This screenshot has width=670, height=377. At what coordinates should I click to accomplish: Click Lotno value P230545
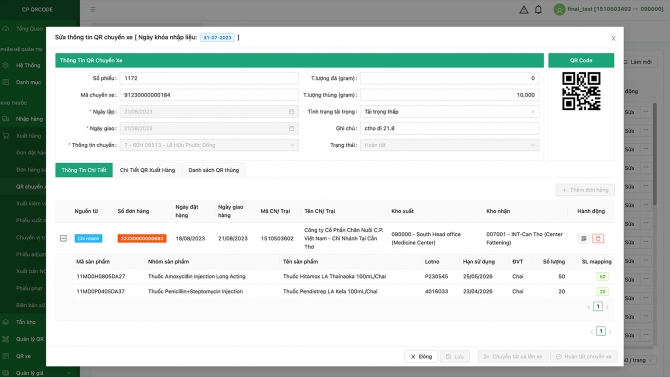pyautogui.click(x=436, y=277)
